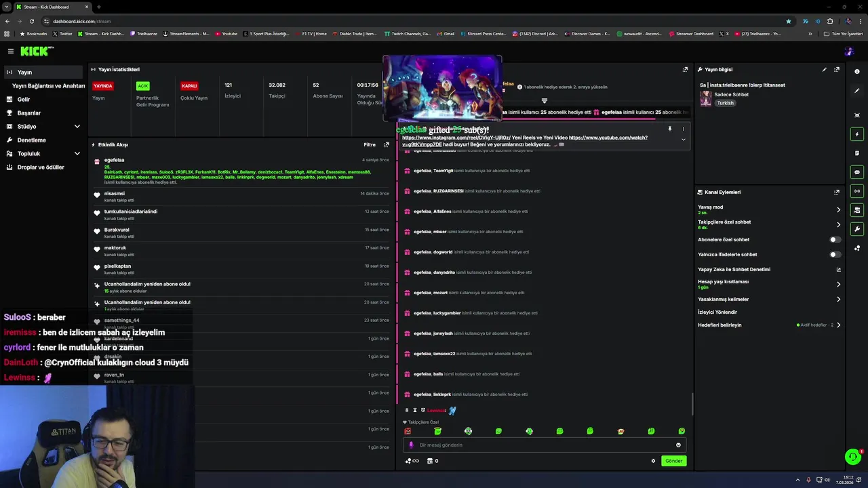Insert the angry red emote

pyautogui.click(x=408, y=431)
